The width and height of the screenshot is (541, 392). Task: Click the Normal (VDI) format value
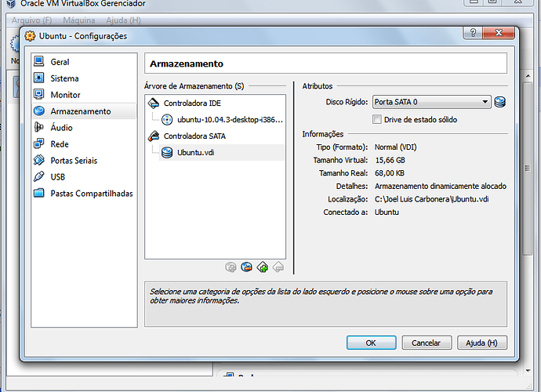(395, 147)
